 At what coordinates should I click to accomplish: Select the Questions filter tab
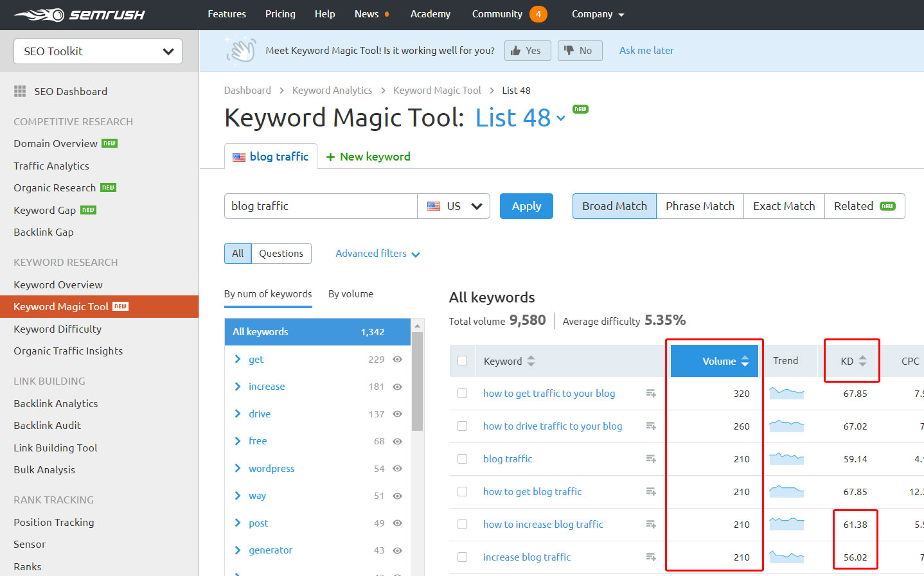(281, 254)
